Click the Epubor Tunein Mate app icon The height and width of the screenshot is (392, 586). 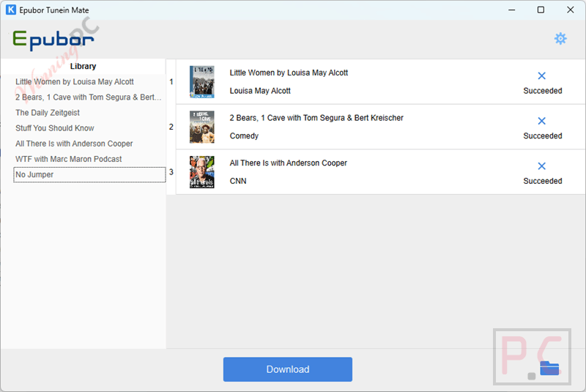click(x=11, y=10)
